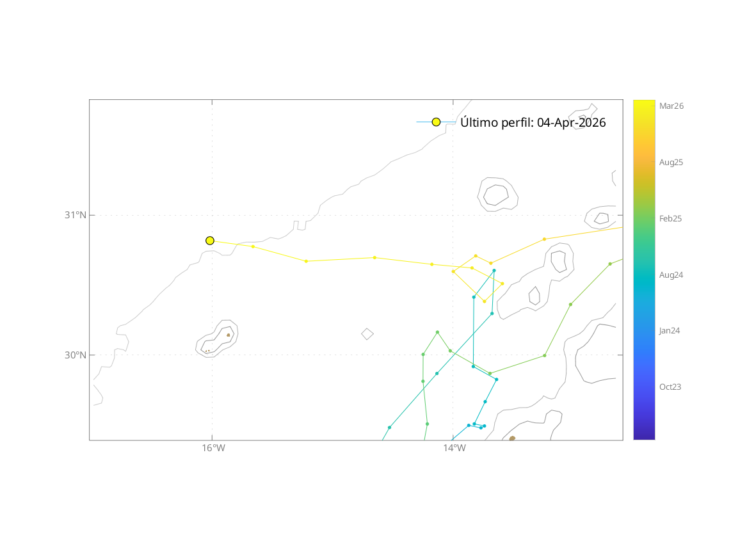Click the yellow circle marker in the legend
Screen dimensions: 747x560
point(436,122)
